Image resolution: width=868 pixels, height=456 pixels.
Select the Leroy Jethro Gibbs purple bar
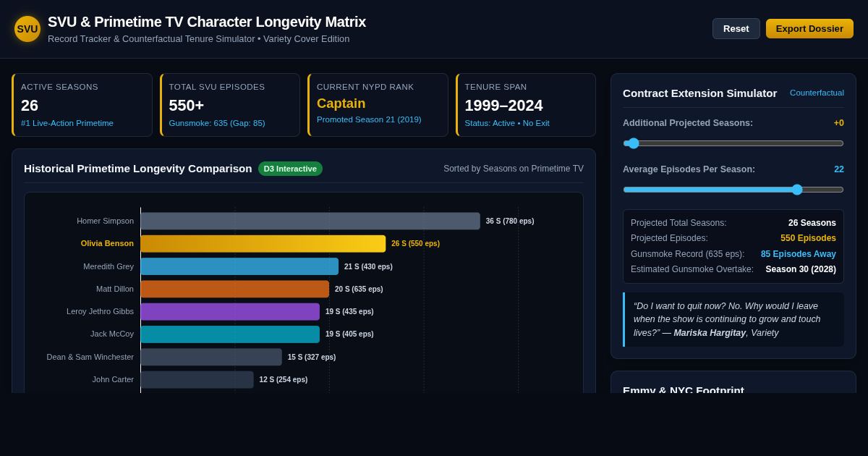(230, 311)
